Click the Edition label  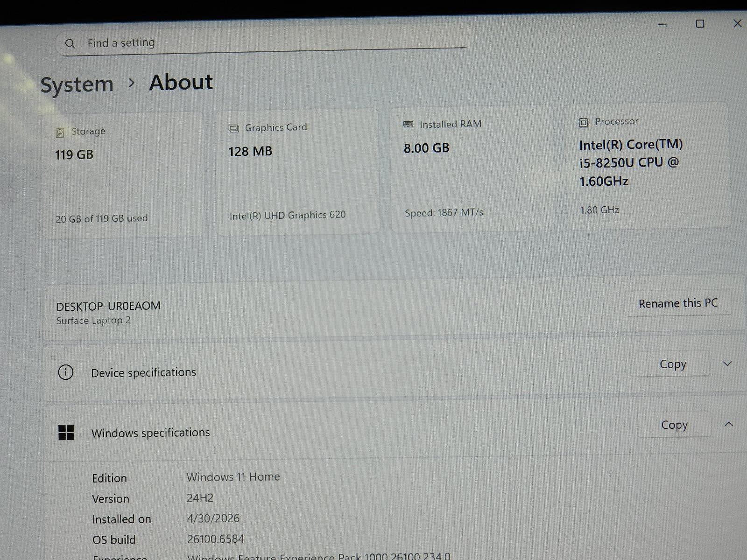click(109, 478)
